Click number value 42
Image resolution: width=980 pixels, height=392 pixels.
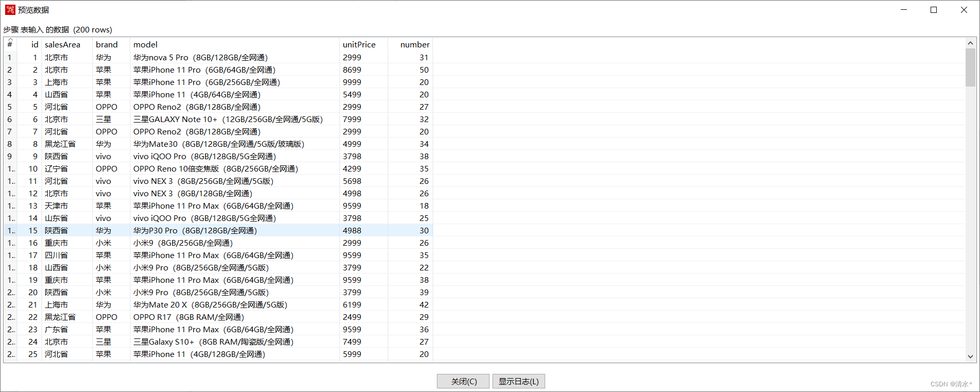click(x=424, y=304)
